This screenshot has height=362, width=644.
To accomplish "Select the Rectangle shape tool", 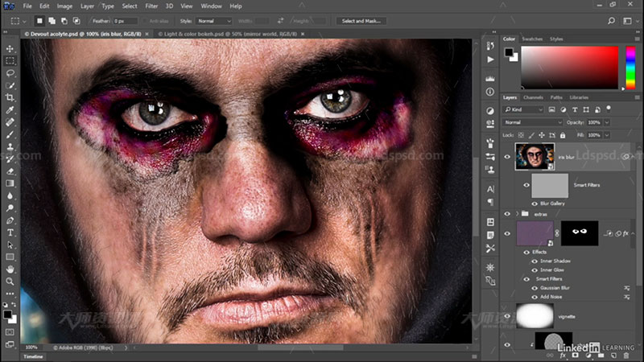I will click(10, 257).
